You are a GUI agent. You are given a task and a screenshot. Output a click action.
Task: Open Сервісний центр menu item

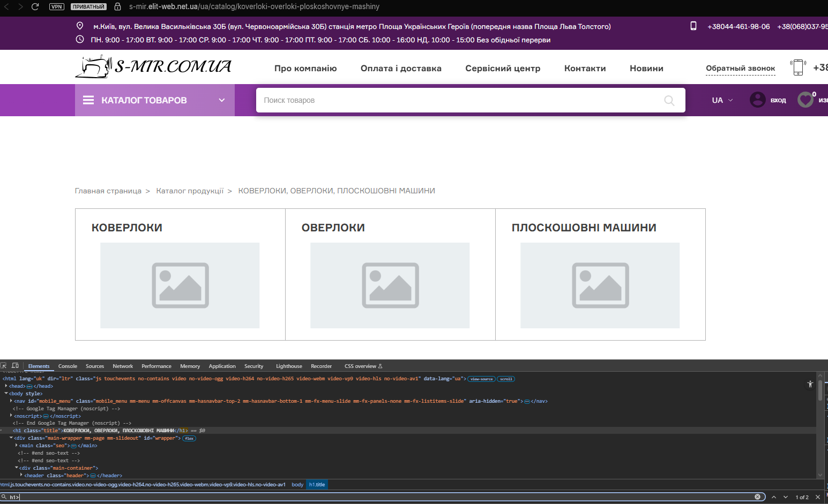[x=503, y=69]
